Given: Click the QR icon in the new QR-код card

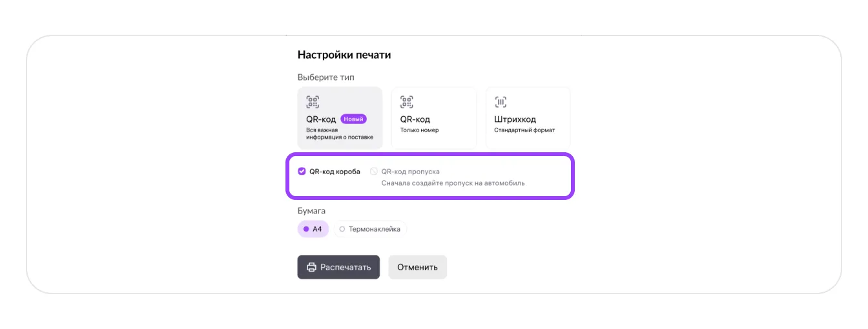Looking at the screenshot, I should click(313, 102).
